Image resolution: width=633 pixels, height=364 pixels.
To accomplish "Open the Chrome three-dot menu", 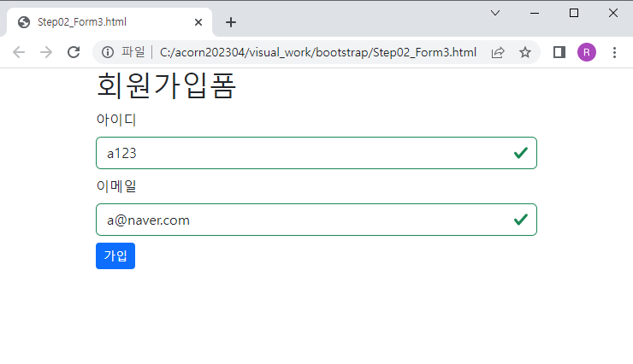I will point(614,52).
